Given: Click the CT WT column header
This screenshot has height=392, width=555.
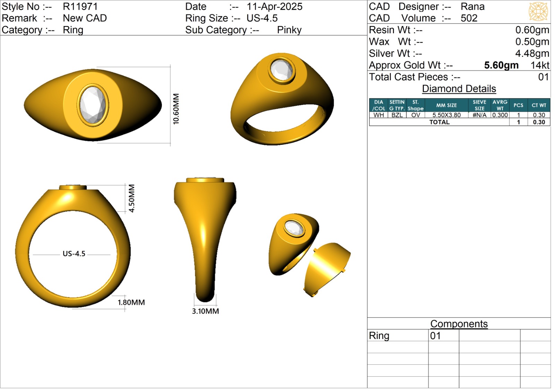Looking at the screenshot, I should click(539, 105).
